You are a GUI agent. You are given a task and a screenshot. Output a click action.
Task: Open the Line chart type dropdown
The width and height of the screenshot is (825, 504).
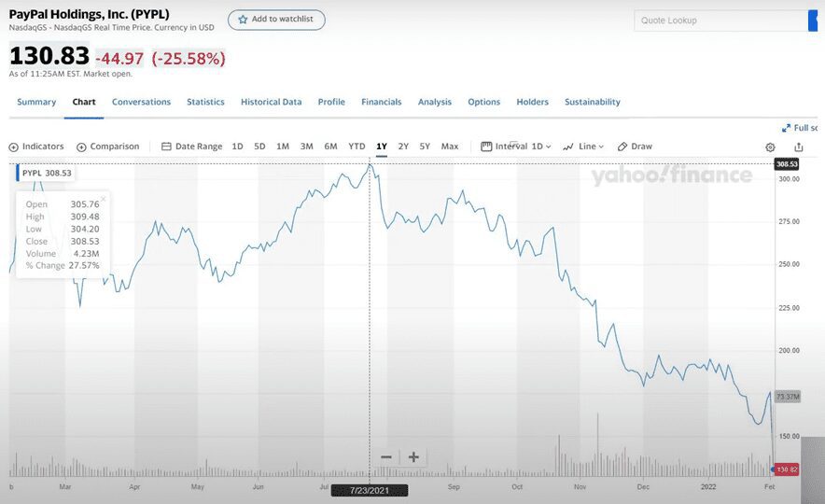pos(583,147)
